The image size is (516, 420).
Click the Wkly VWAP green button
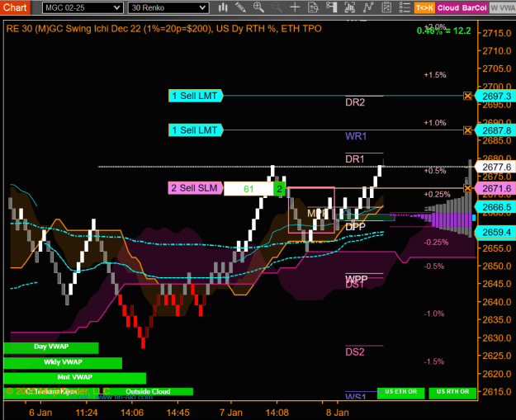click(x=63, y=363)
